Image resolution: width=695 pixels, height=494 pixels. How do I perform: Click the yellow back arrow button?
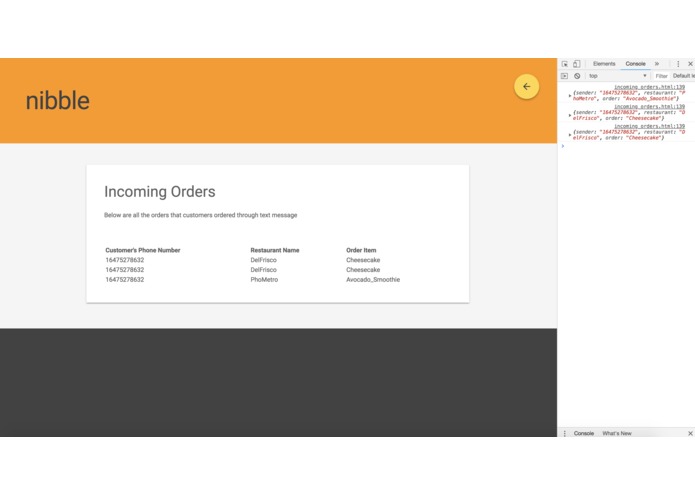tap(526, 87)
